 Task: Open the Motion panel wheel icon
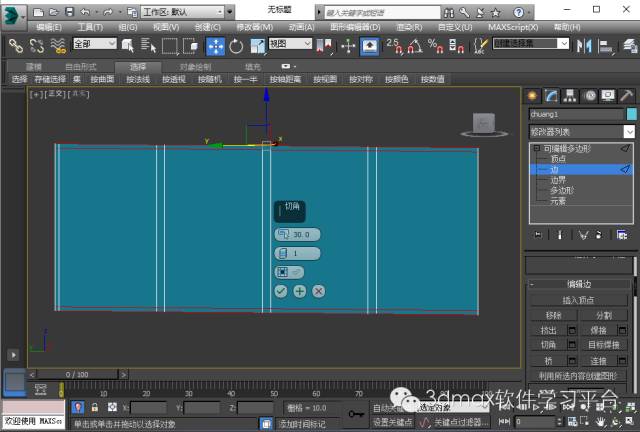pos(589,96)
